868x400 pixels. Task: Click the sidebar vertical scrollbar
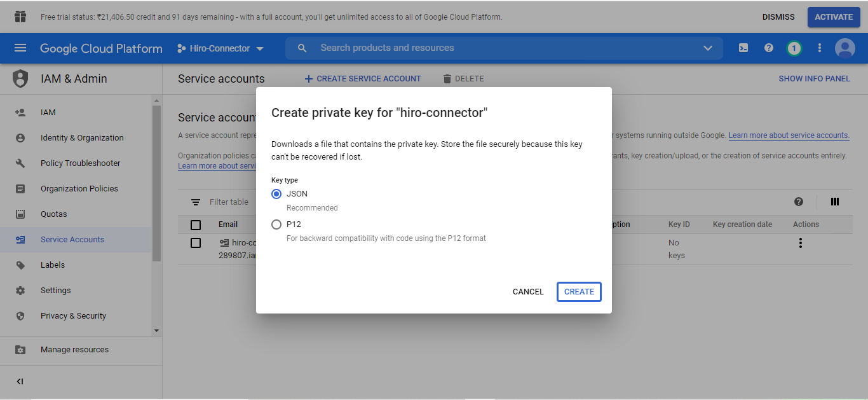pyautogui.click(x=156, y=183)
